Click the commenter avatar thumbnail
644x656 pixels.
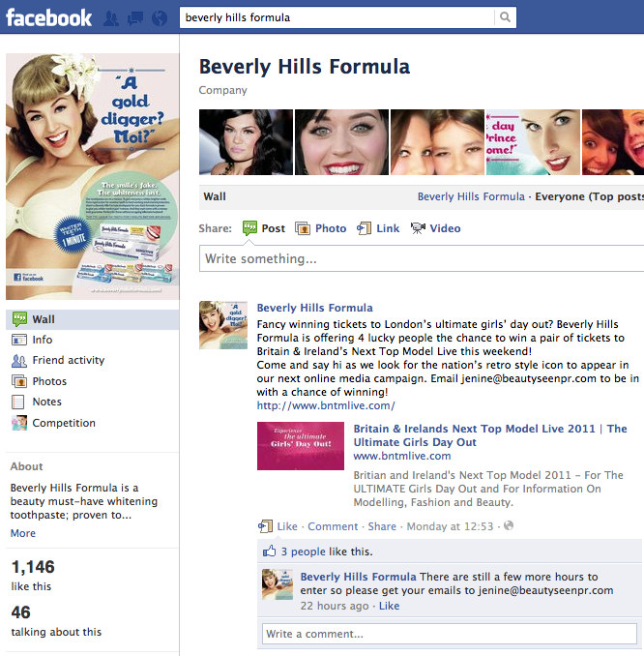click(x=278, y=584)
